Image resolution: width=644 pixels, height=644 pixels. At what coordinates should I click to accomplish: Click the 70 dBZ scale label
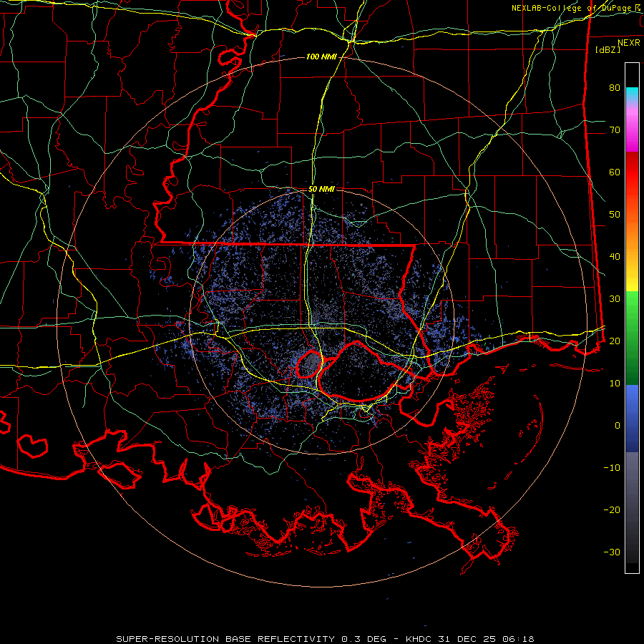[x=615, y=130]
